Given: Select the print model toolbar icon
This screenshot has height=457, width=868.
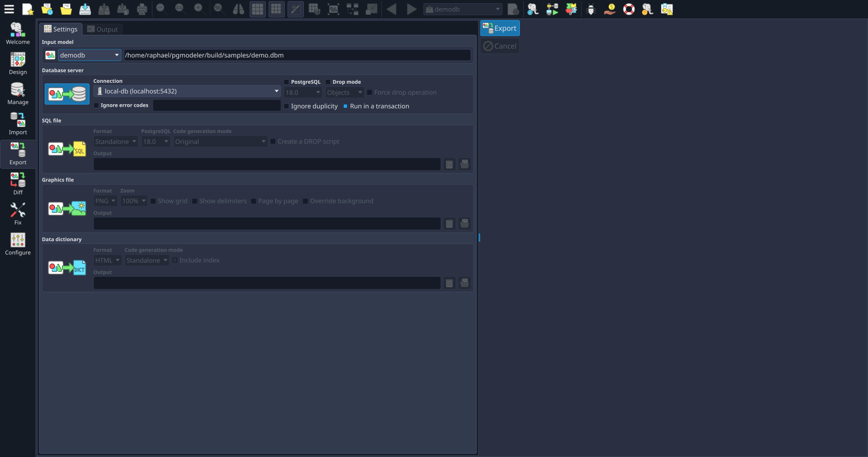Looking at the screenshot, I should (x=142, y=9).
